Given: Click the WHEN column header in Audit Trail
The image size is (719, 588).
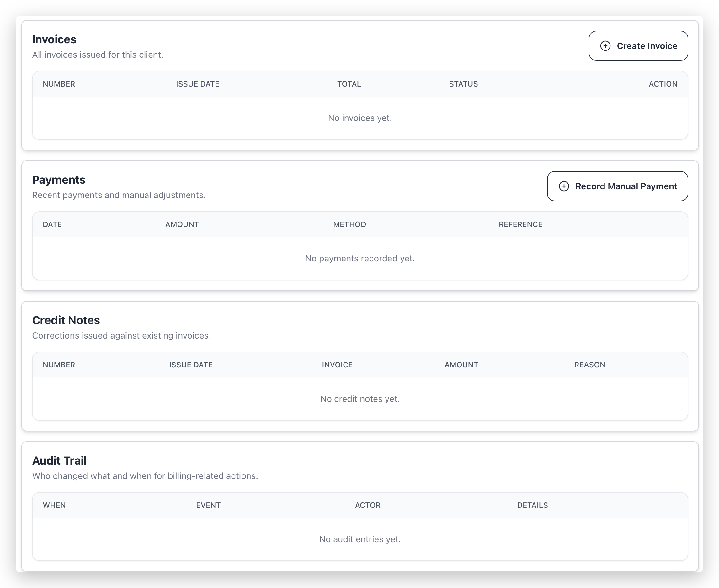Looking at the screenshot, I should tap(54, 505).
